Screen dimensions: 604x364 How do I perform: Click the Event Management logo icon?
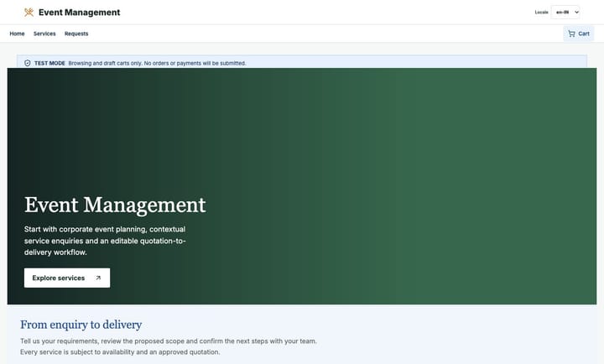[29, 13]
